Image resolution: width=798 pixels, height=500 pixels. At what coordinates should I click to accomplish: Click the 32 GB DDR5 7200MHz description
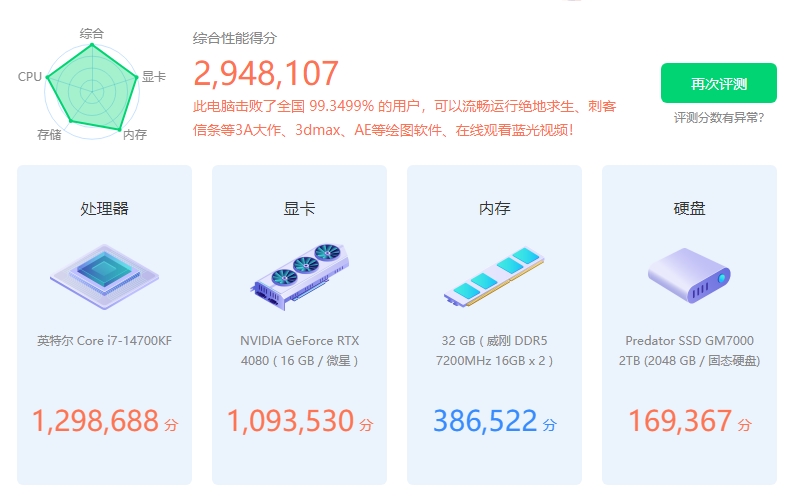494,351
